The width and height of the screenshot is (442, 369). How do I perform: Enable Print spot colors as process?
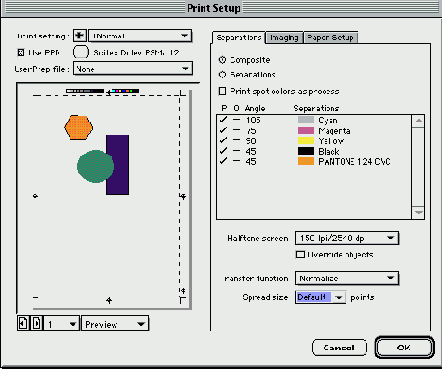tap(222, 91)
